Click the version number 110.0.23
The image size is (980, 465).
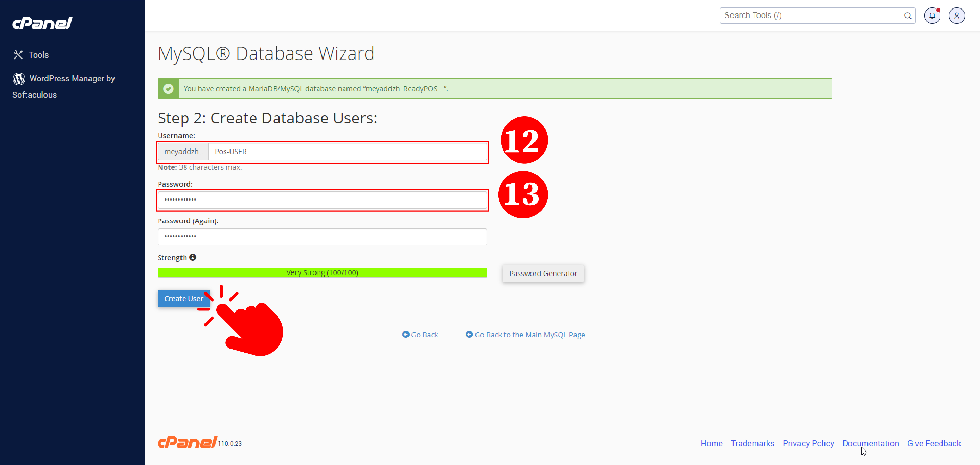click(230, 443)
